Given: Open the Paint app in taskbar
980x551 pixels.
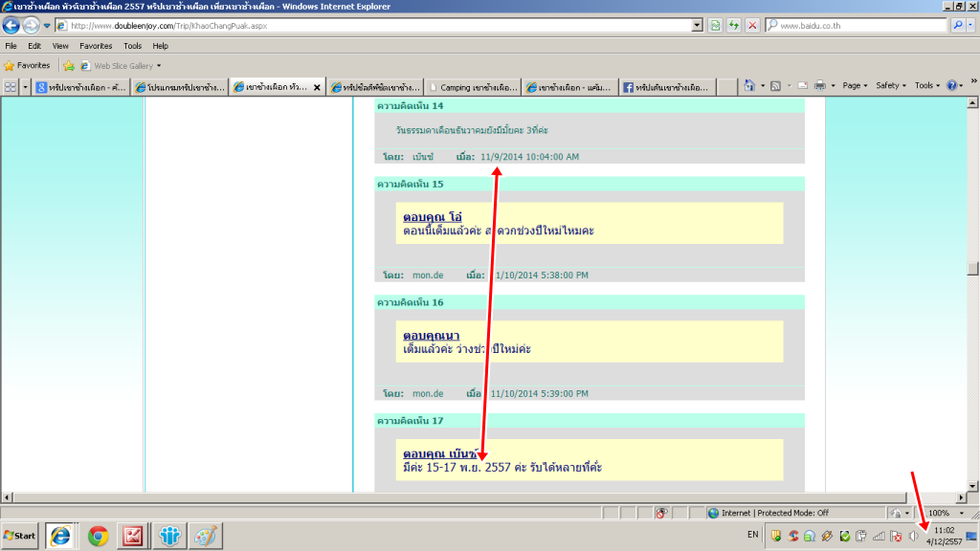Looking at the screenshot, I should (206, 536).
